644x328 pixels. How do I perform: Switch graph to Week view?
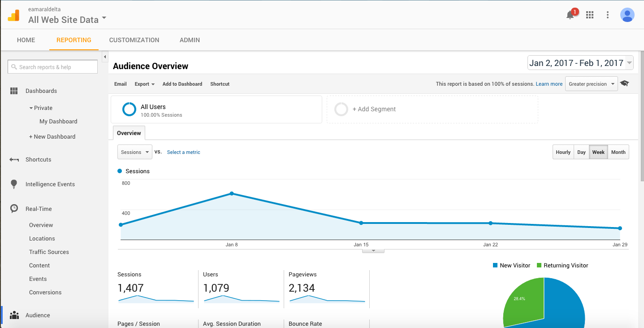pos(598,152)
